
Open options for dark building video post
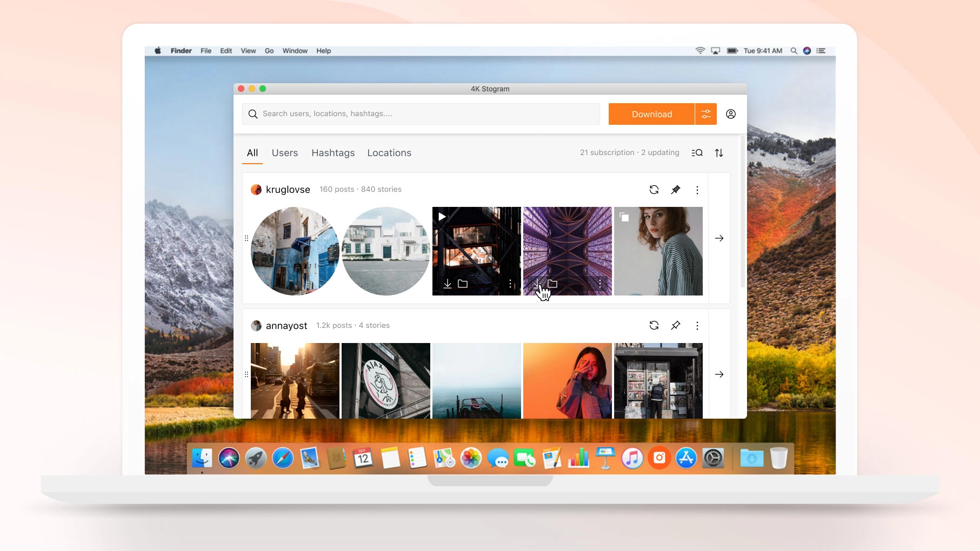click(x=510, y=284)
